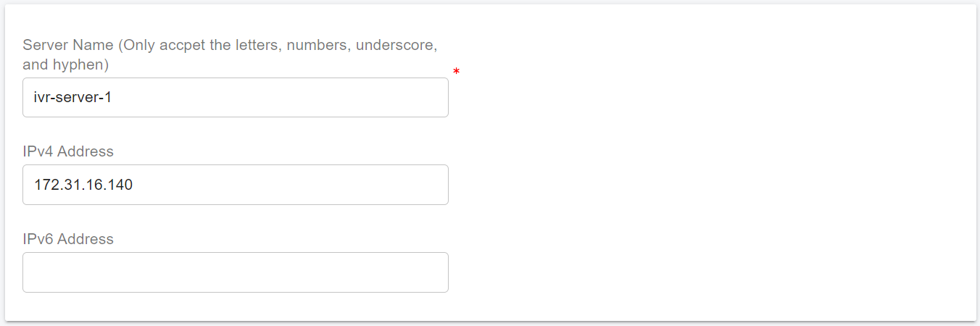Click the empty IPv6 Address field
Image resolution: width=980 pixels, height=326 pixels.
pyautogui.click(x=236, y=272)
